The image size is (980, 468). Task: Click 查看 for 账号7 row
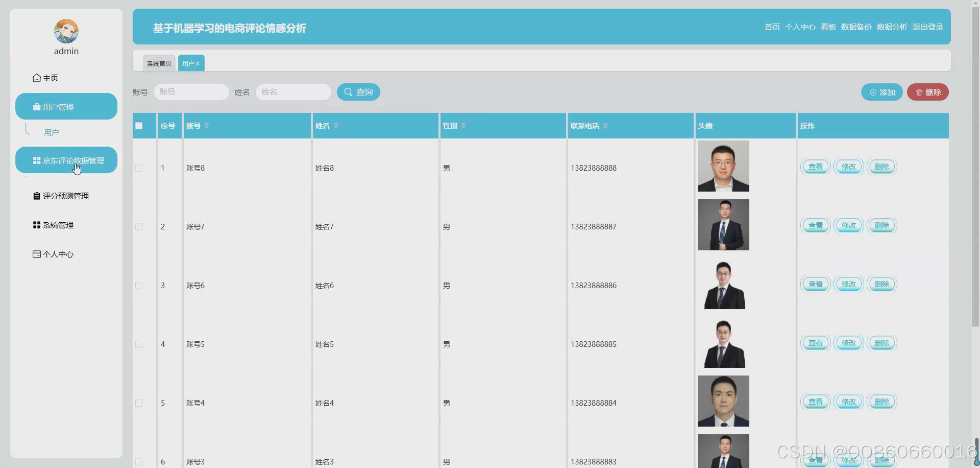pos(816,225)
